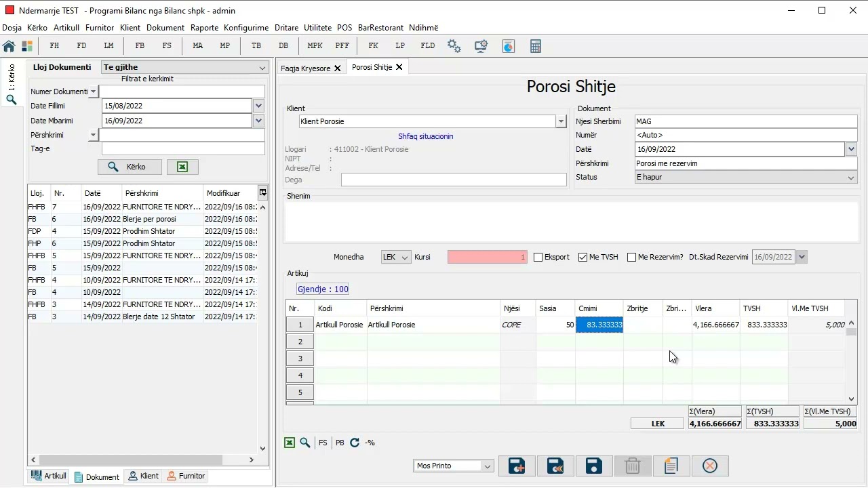Click Shfaq situacionin link

coord(426,136)
